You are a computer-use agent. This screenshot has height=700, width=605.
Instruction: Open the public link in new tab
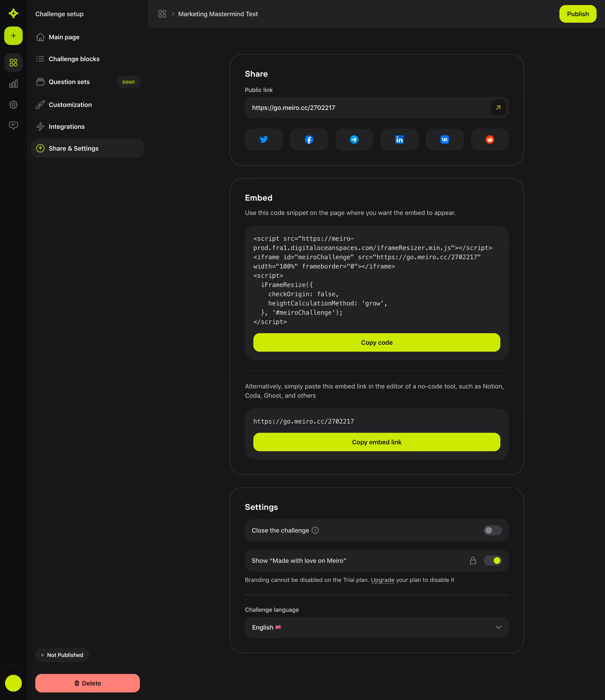click(498, 107)
